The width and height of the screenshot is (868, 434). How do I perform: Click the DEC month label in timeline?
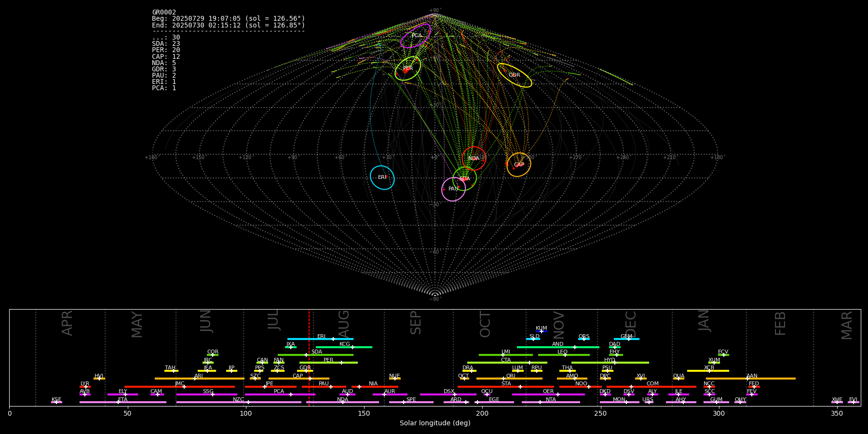[x=631, y=324]
